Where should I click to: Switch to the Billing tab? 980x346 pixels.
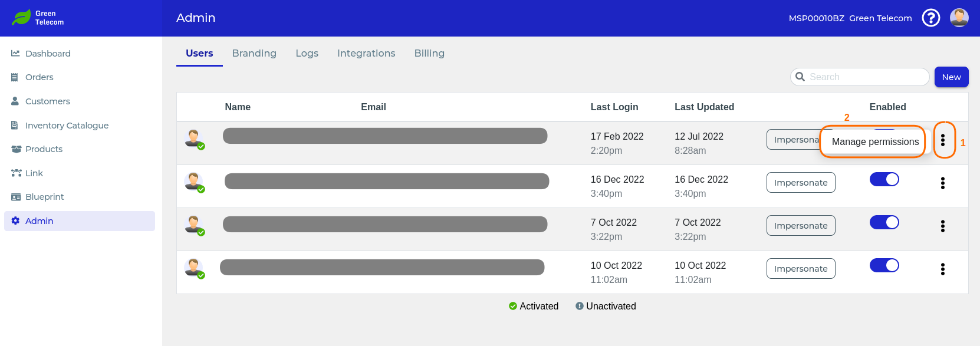click(x=429, y=53)
